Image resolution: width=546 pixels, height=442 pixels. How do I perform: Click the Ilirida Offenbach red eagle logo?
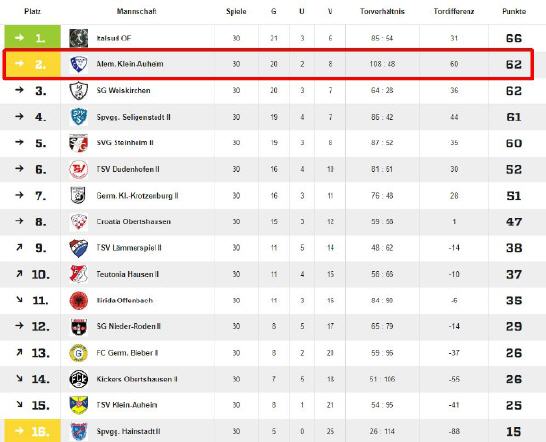78,301
